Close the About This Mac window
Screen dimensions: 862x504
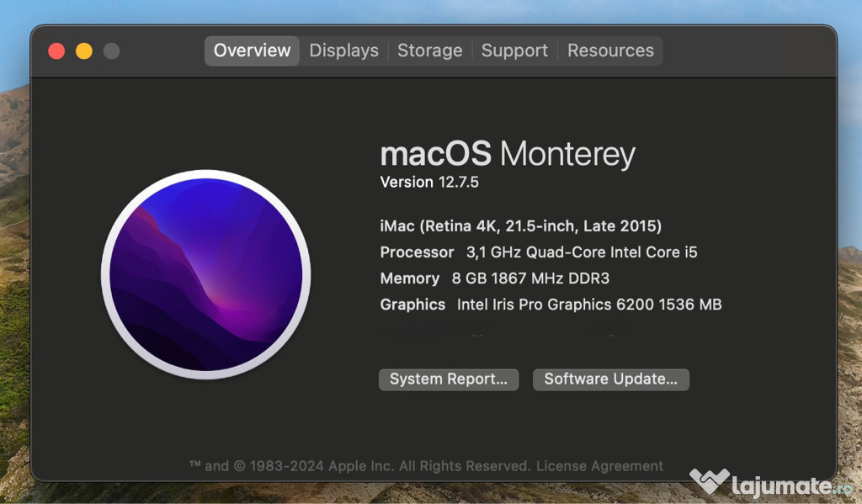56,51
